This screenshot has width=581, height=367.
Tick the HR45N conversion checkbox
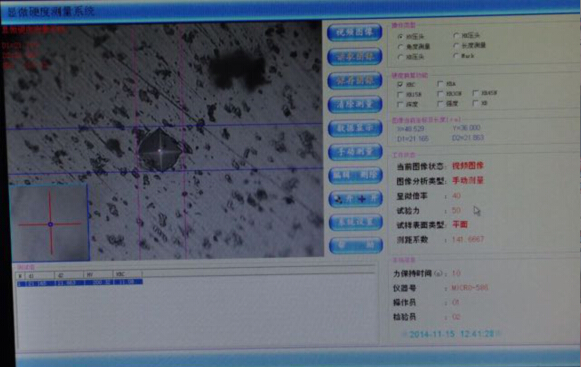(x=475, y=93)
